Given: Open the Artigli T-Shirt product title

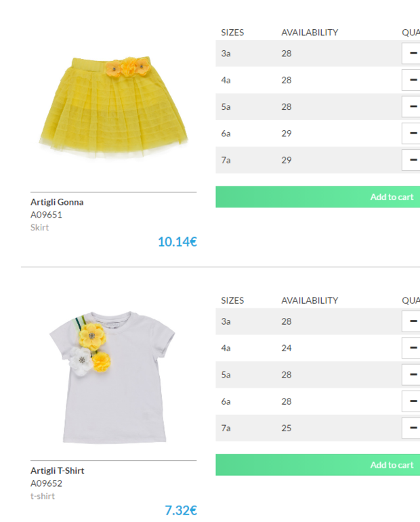Looking at the screenshot, I should click(57, 470).
